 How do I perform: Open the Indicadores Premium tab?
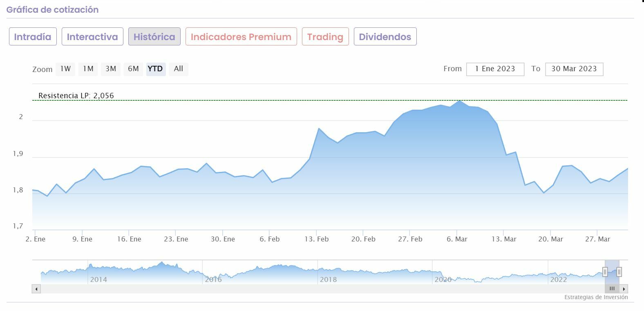pyautogui.click(x=241, y=37)
